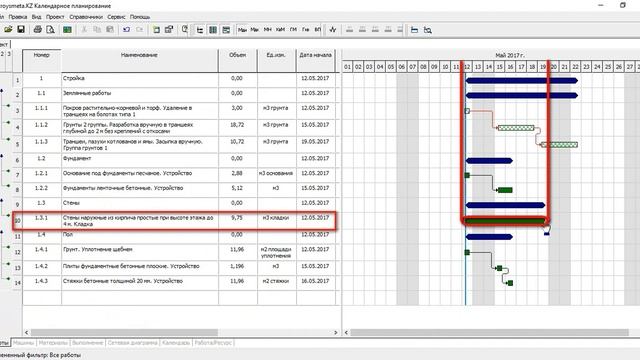Click the green Gantt bar for task 1.3.1
This screenshot has height=360, width=640.
(504, 221)
